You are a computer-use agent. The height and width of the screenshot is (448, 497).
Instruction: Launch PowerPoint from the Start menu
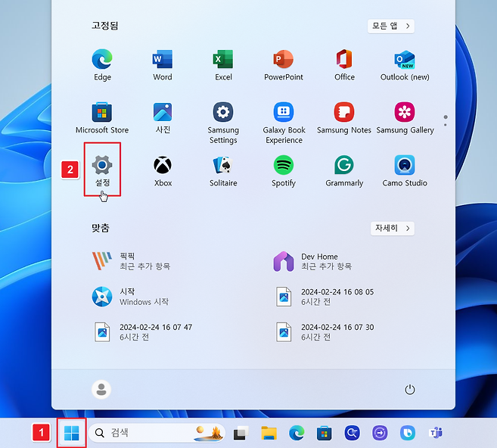pyautogui.click(x=284, y=65)
